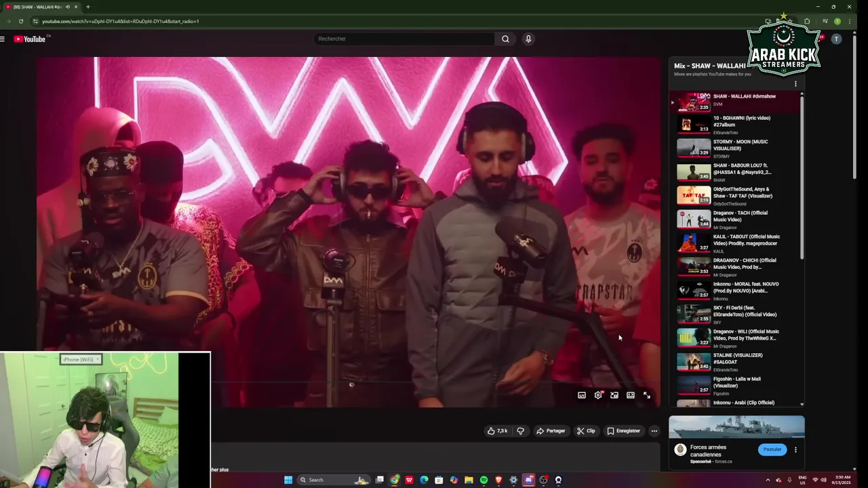Click the search magnifier button
This screenshot has height=488, width=868.
pos(505,39)
